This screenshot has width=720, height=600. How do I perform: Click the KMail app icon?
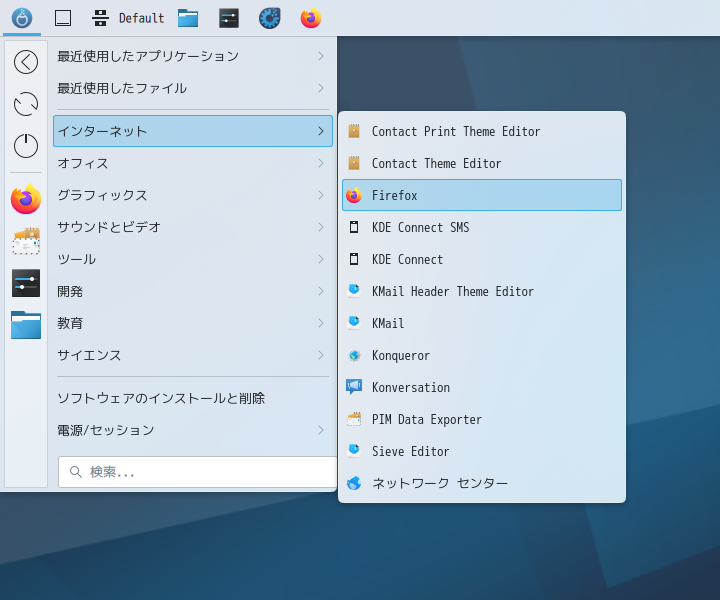tap(354, 323)
